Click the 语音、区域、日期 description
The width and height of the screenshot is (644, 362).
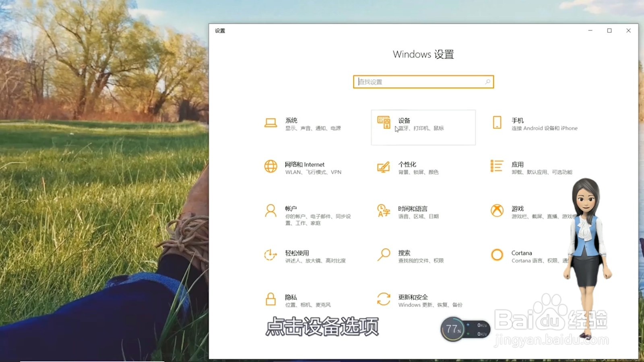(419, 216)
